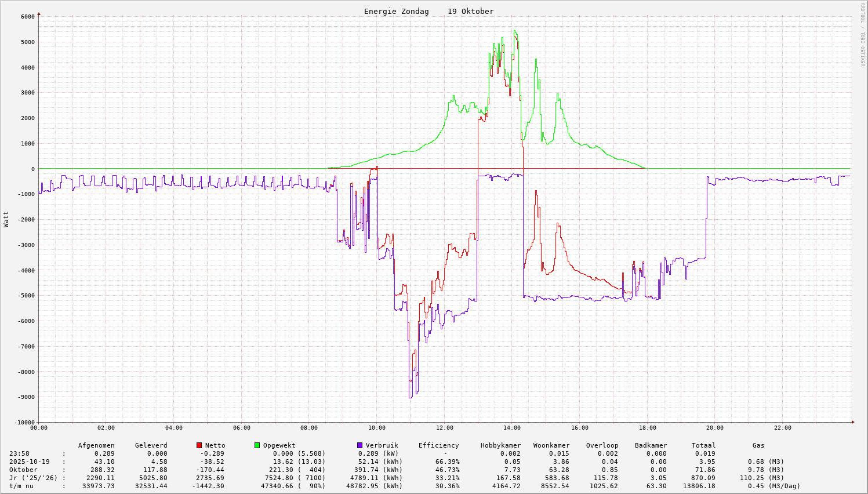Image resolution: width=868 pixels, height=494 pixels.
Task: Click the -5000 label on the Y axis
Action: pyautogui.click(x=24, y=296)
